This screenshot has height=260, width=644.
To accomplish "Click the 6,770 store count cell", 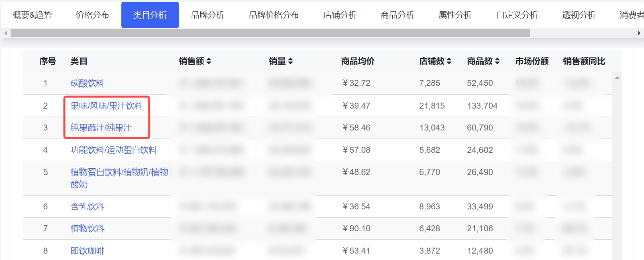I will pyautogui.click(x=430, y=172).
